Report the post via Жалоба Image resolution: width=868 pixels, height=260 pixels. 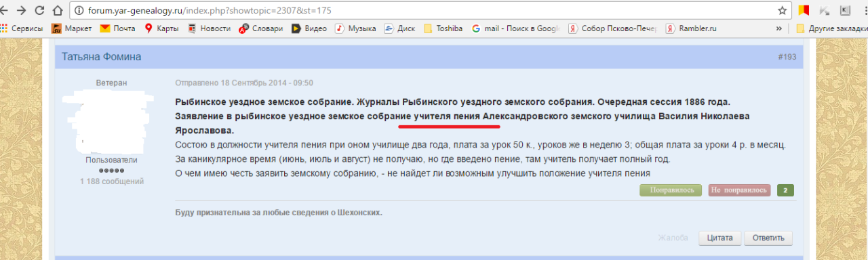(x=674, y=238)
